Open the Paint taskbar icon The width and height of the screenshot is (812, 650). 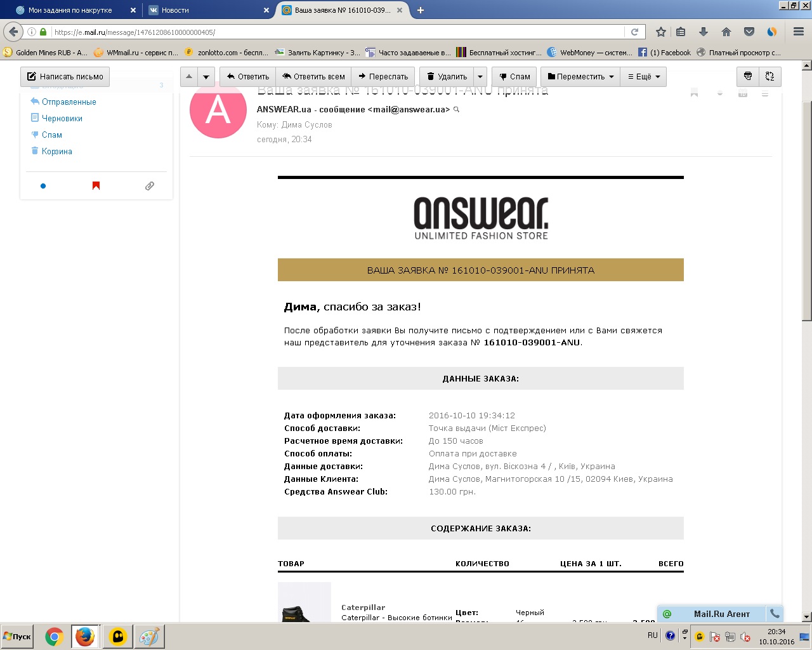pos(149,637)
